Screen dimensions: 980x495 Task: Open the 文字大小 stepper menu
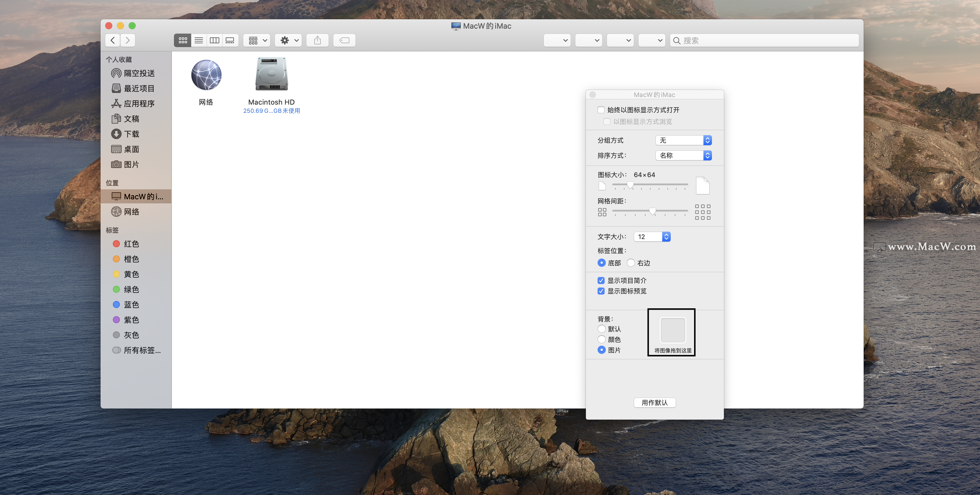tap(667, 236)
